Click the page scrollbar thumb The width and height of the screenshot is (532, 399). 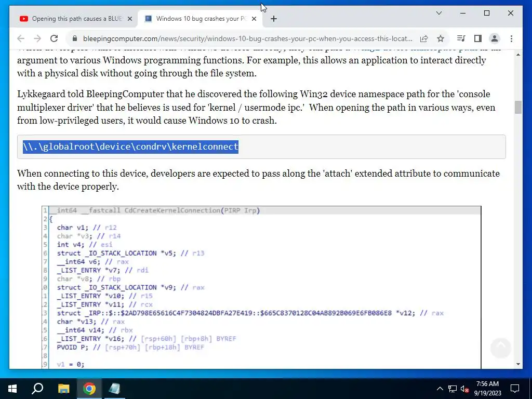point(518,107)
